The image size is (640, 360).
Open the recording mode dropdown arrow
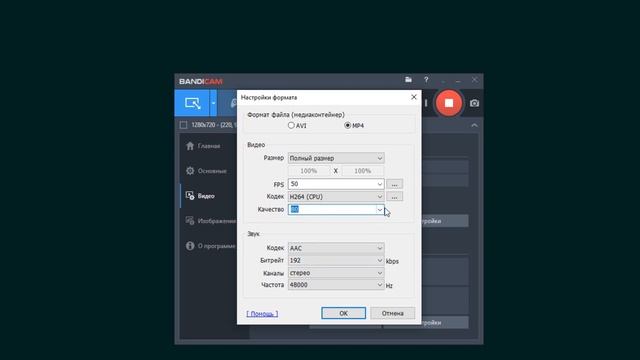[213, 103]
